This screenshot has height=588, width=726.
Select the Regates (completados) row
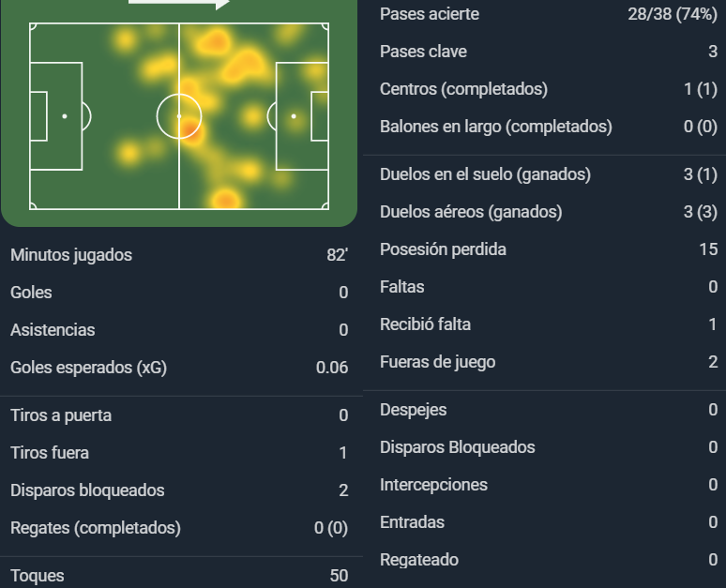(179, 528)
